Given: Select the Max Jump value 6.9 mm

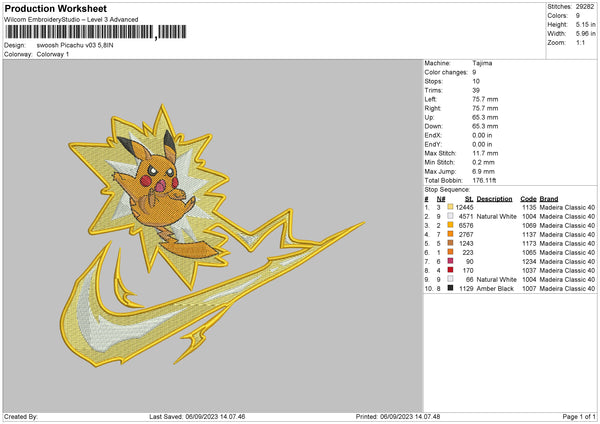Looking at the screenshot, I should point(483,171).
